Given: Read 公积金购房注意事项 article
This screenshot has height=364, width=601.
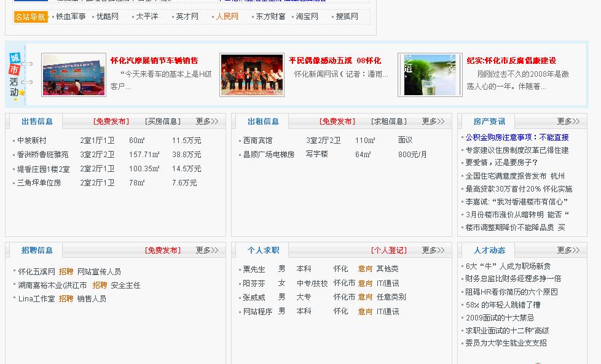Looking at the screenshot, I should click(517, 137).
